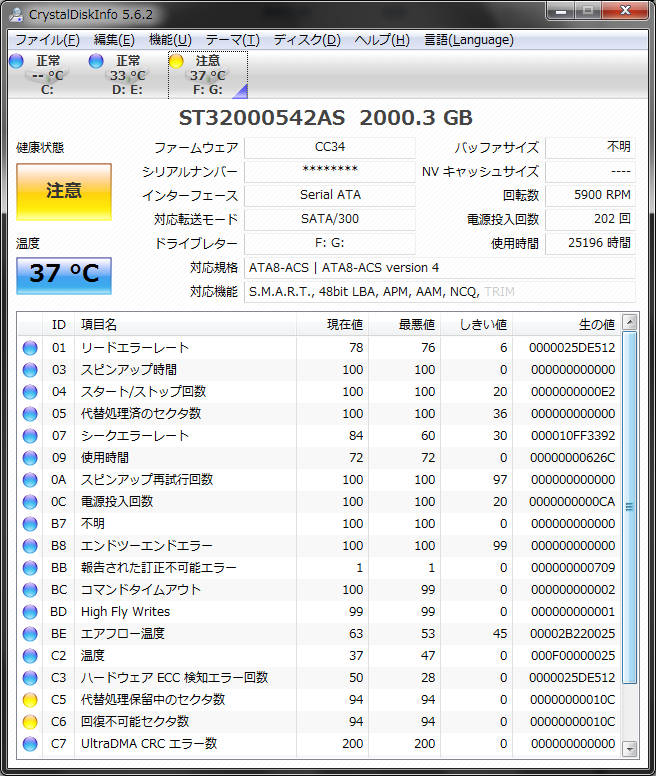Click the power-on count field 202 回
656x776 pixels.
tap(590, 219)
